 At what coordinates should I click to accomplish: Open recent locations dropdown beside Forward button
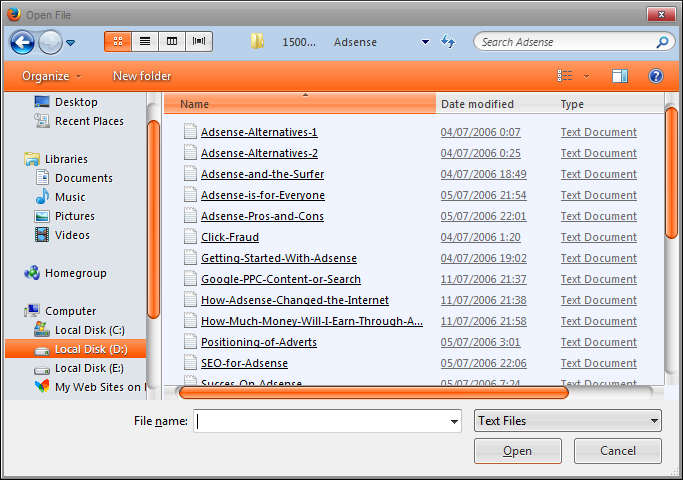(71, 43)
